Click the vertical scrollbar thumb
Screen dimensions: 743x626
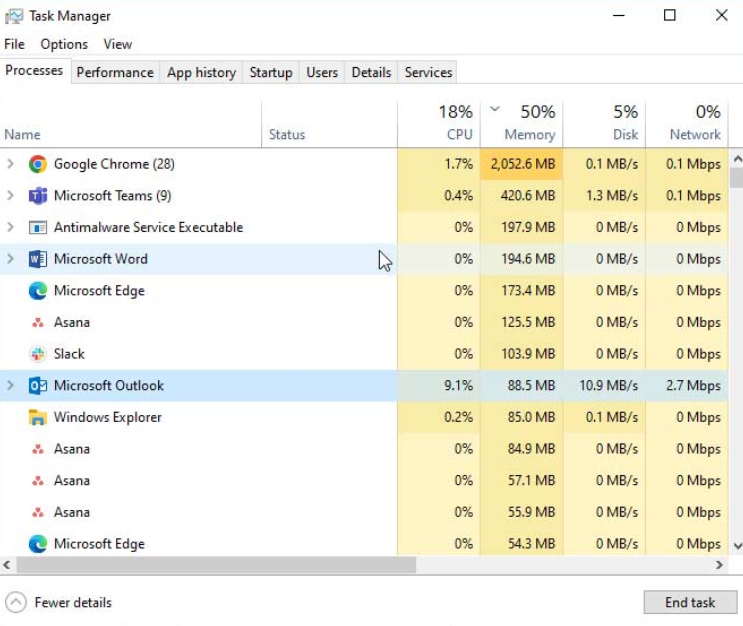737,179
